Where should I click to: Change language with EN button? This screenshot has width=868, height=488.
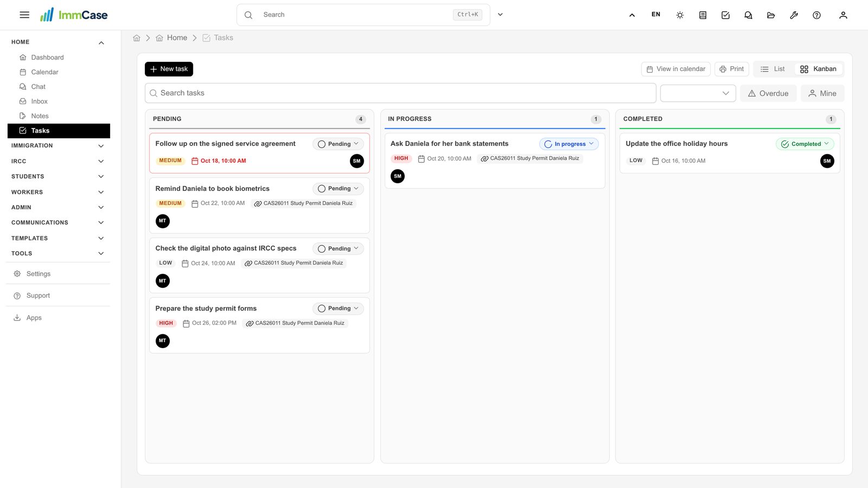[x=656, y=15]
